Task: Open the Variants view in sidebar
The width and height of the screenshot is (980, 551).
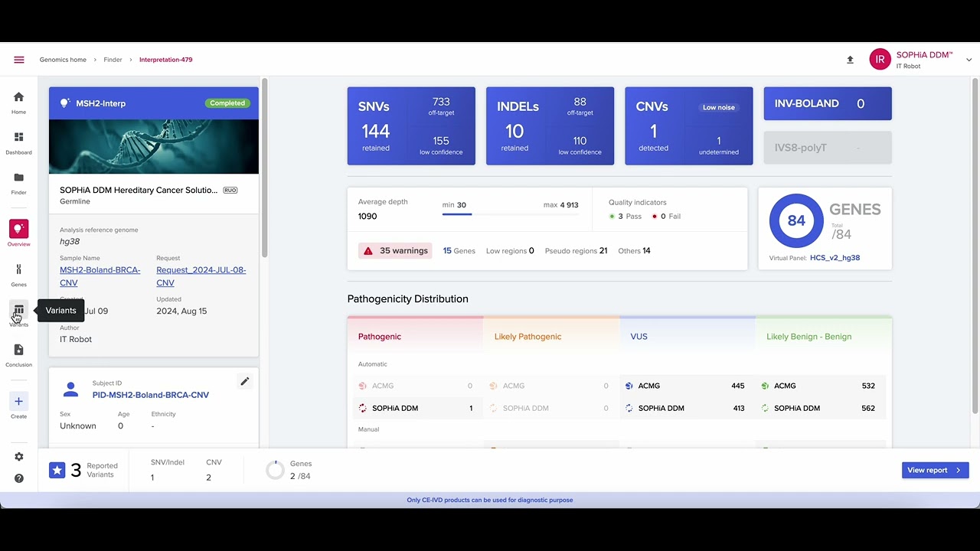Action: click(x=18, y=310)
